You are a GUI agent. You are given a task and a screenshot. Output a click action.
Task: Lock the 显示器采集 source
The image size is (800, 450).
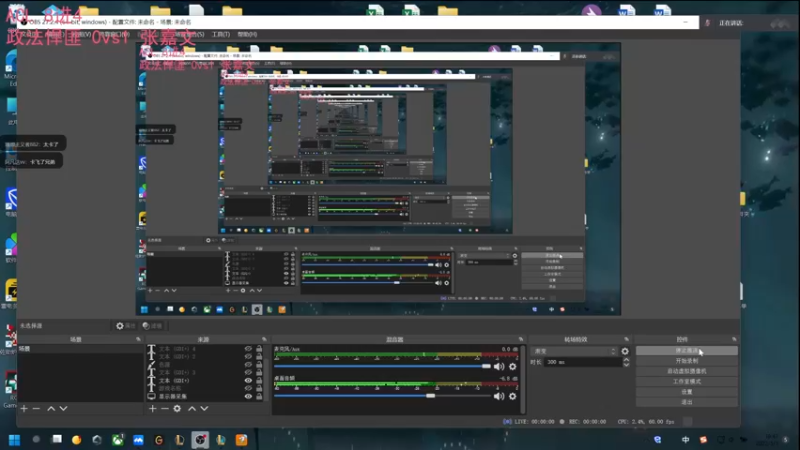(x=259, y=396)
